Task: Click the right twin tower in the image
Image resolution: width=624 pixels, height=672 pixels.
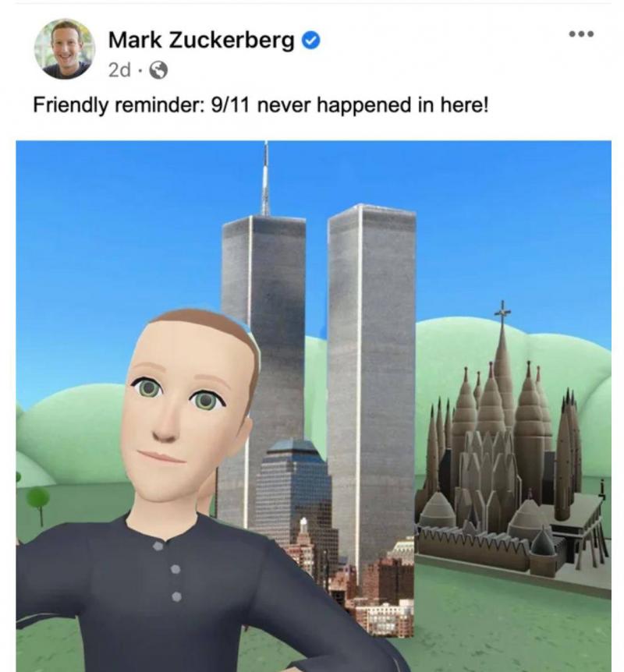Action: (371, 381)
